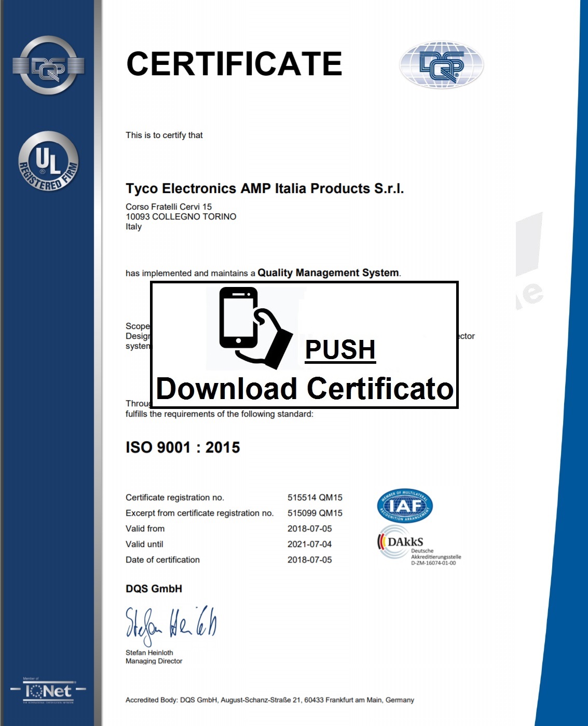Click the text "This is to certify that"
Viewport: 588px width, 726px height.
tap(164, 135)
